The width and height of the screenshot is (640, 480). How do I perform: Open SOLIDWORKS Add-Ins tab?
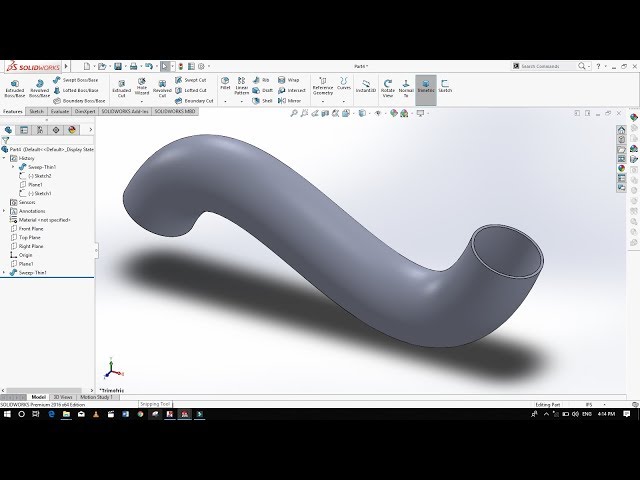125,111
